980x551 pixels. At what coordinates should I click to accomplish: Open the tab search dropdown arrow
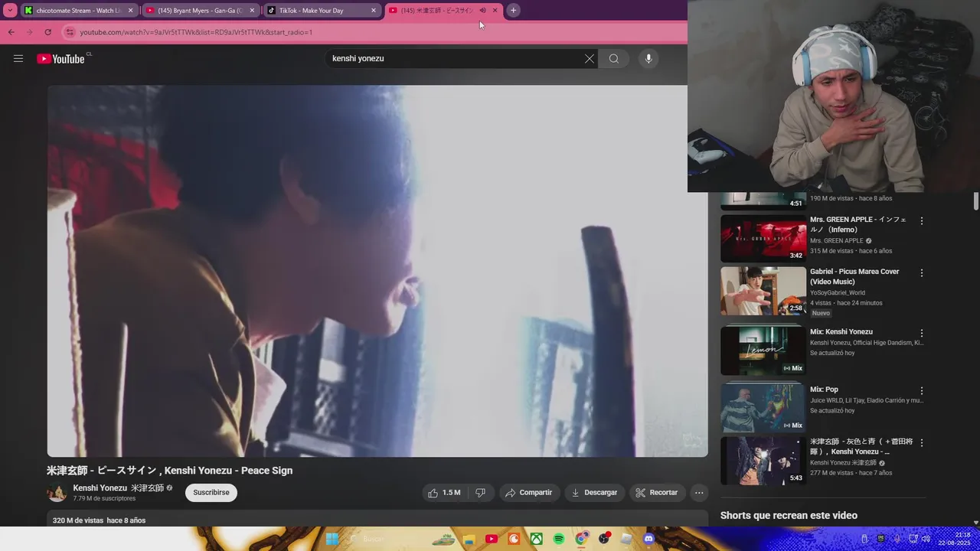pos(10,11)
